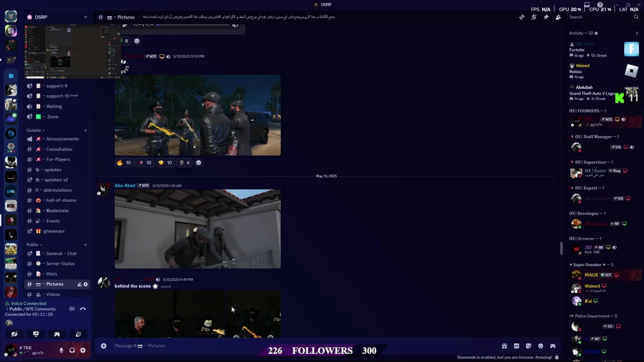Open the Threads icon in channel header
Viewport: 644px width, 362px height.
(x=522, y=17)
